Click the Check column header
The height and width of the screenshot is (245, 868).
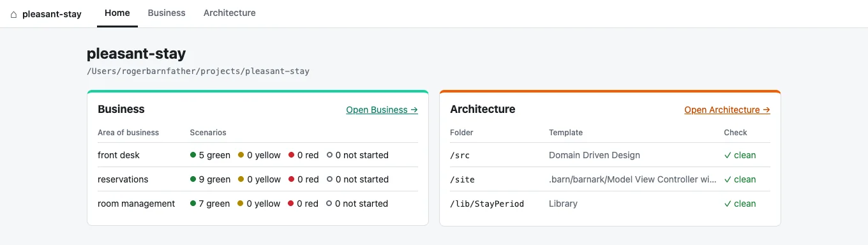point(735,133)
